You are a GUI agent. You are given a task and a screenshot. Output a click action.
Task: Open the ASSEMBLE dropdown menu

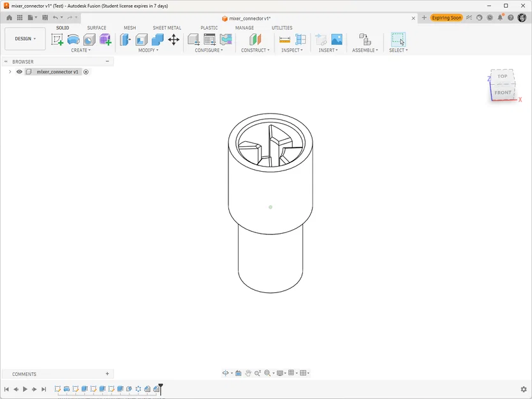tap(365, 50)
